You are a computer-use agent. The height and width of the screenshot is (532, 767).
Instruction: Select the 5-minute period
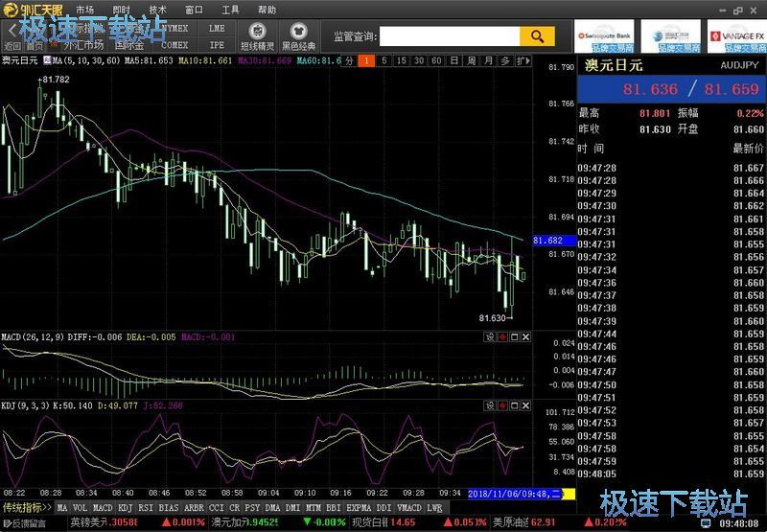384,60
